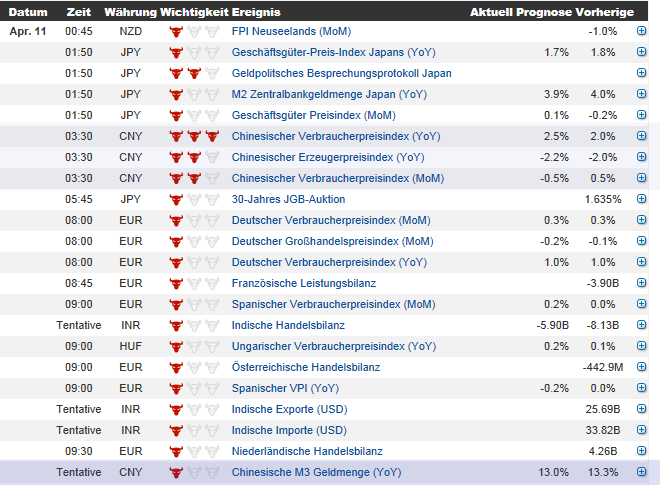This screenshot has height=485, width=660.
Task: Click the bull importance icons for FPI Neuseelands
Action: 194,31
